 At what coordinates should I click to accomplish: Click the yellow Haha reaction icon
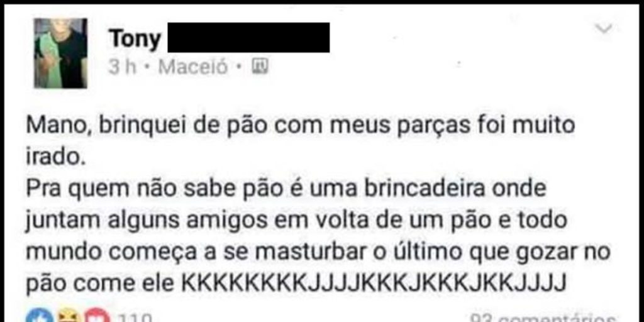(x=68, y=317)
